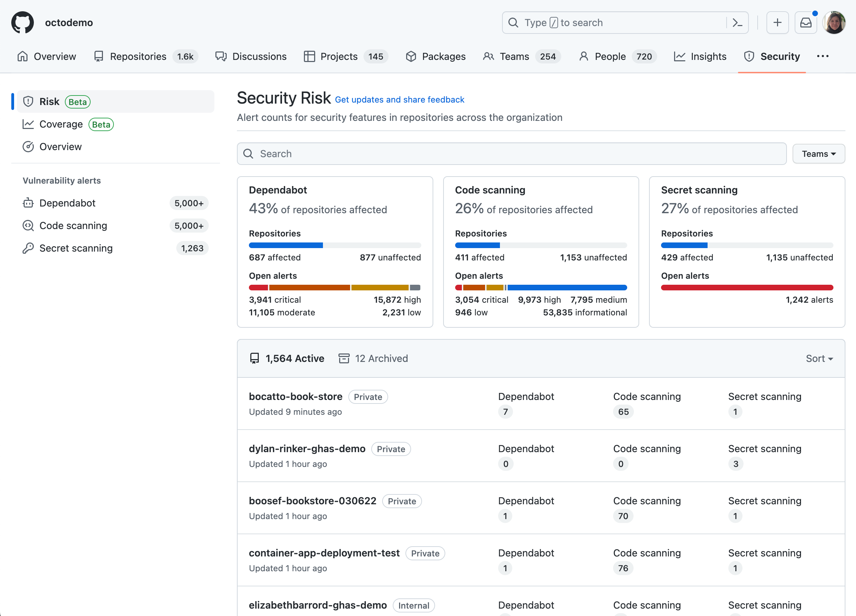
Task: Open the Insights tab
Action: 700,56
